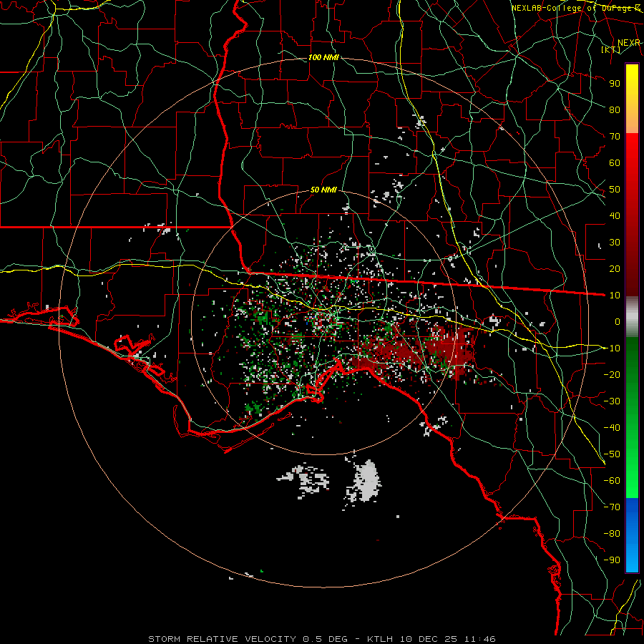Image resolution: width=644 pixels, height=644 pixels.
Task: Click the -10 velocity scale label
Action: point(612,348)
